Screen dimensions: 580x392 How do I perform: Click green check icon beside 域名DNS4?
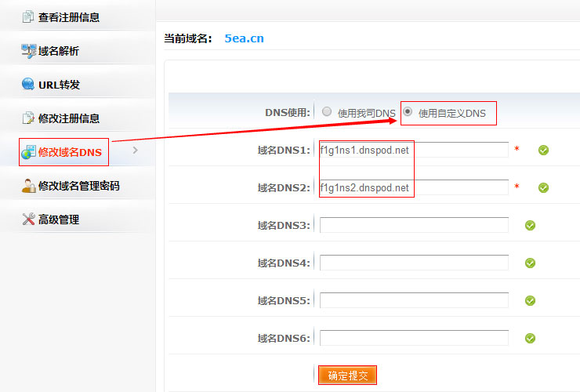(530, 263)
